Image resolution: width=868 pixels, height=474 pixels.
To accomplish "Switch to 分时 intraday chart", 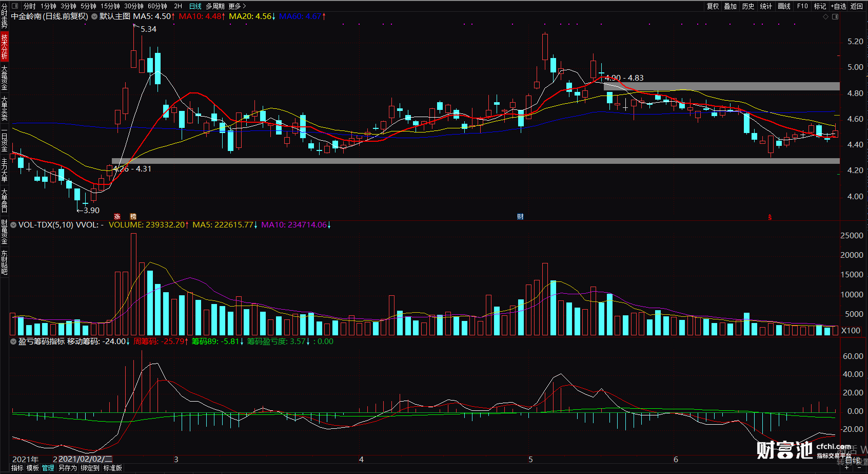I will coord(29,6).
